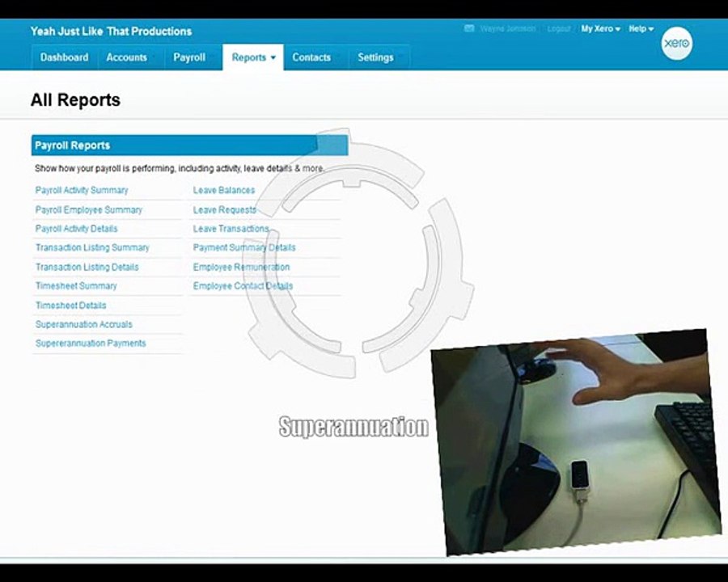Open Employee Remuneration report

(241, 268)
